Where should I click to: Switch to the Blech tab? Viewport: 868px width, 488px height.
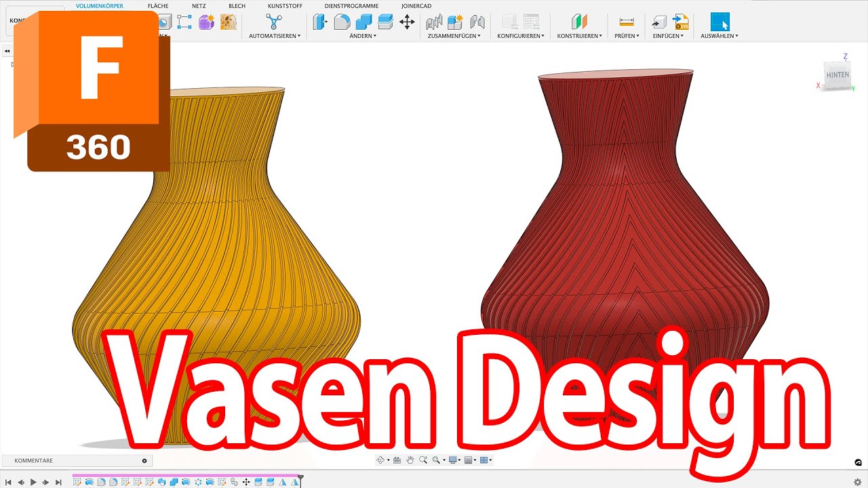coord(237,5)
